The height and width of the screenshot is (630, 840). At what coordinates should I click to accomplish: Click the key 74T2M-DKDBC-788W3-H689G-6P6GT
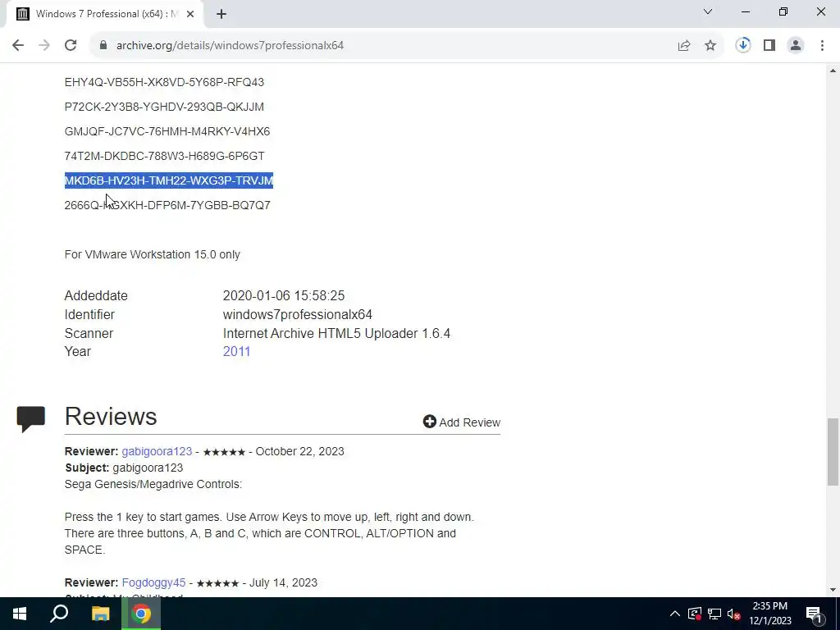(164, 156)
